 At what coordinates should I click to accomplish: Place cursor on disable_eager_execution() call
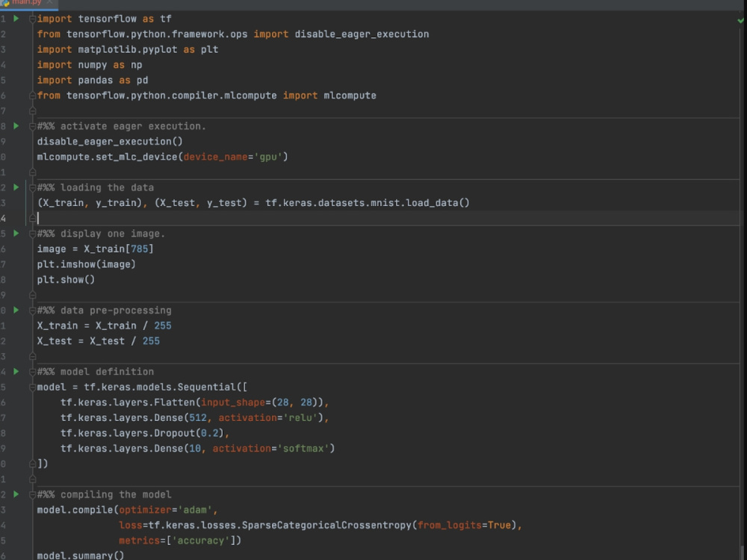(x=110, y=141)
